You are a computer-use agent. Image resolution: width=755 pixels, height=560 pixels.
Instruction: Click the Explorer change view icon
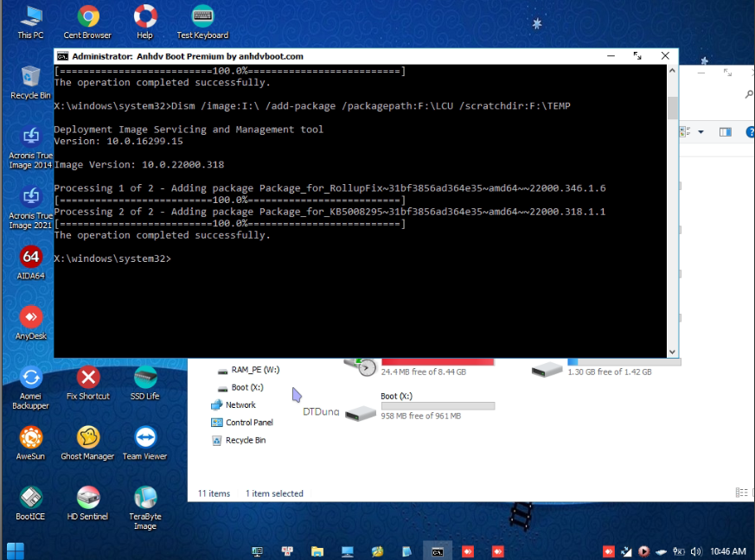(x=685, y=132)
